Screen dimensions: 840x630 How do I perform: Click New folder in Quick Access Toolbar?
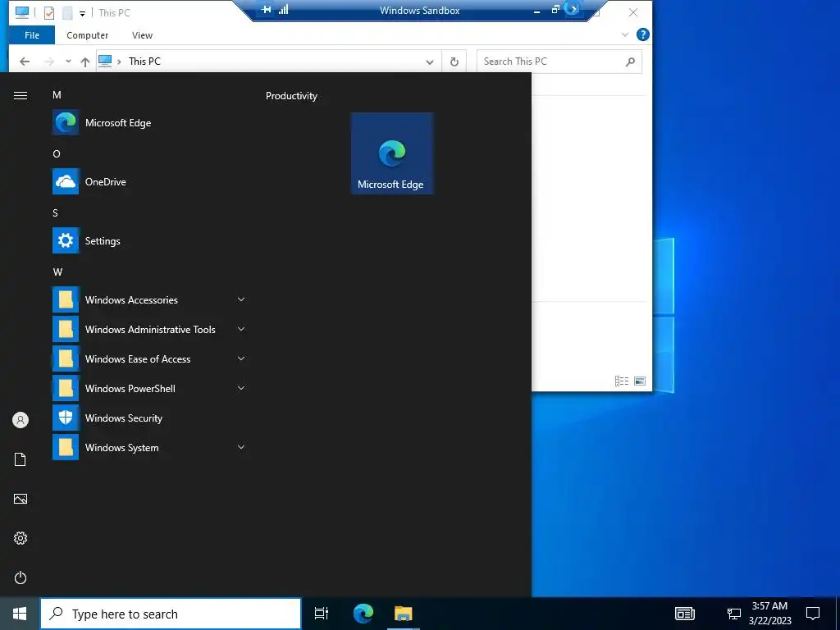pos(67,13)
